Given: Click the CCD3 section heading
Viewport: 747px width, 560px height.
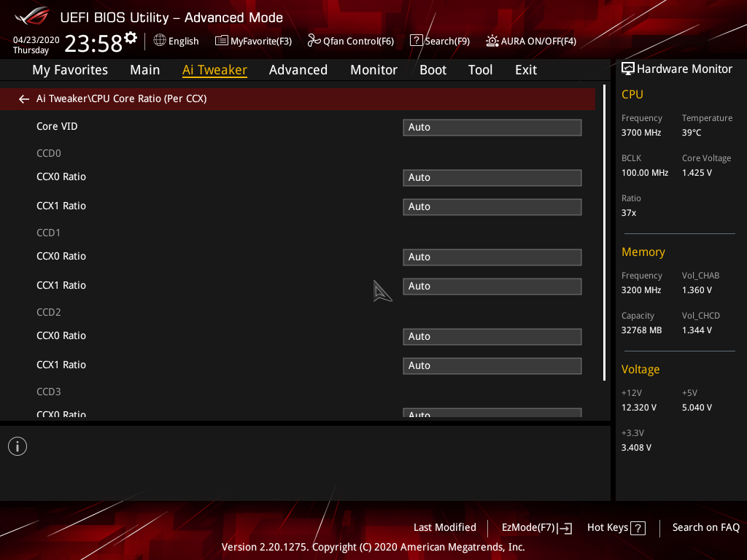Looking at the screenshot, I should [49, 392].
